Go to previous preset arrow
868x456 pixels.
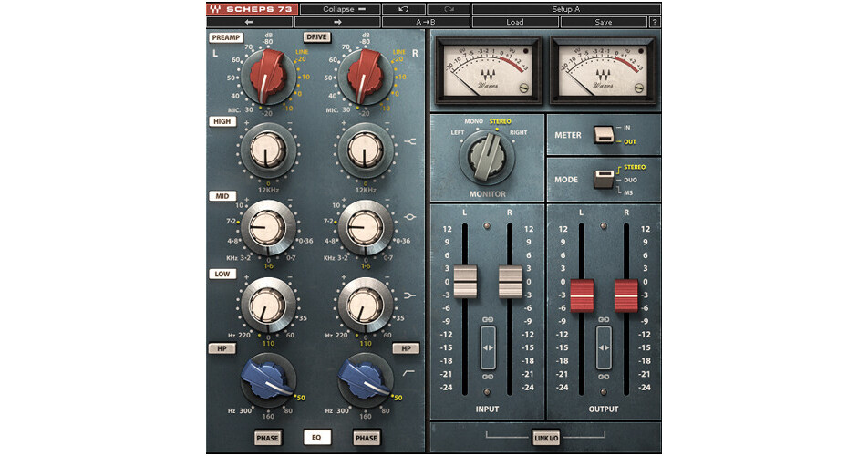[x=249, y=22]
